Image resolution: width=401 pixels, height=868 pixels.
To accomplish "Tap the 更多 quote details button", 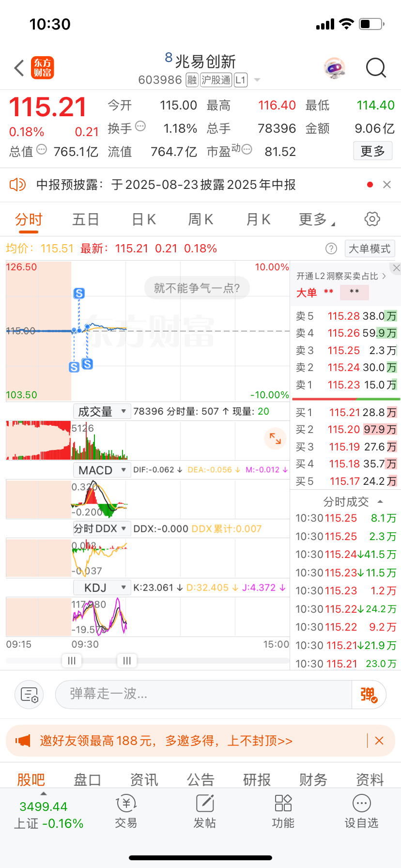I will pyautogui.click(x=373, y=151).
